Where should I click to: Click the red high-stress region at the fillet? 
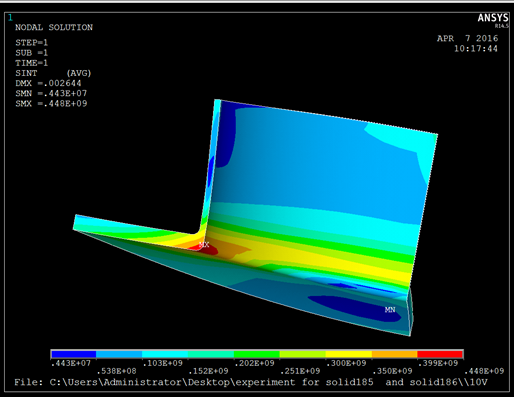(204, 250)
